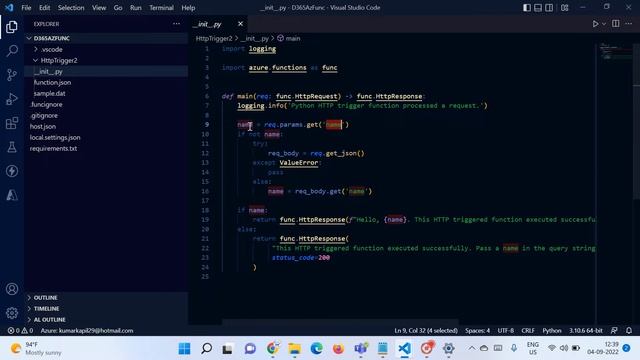Toggle the secondary side bar layout icon

click(x=549, y=8)
